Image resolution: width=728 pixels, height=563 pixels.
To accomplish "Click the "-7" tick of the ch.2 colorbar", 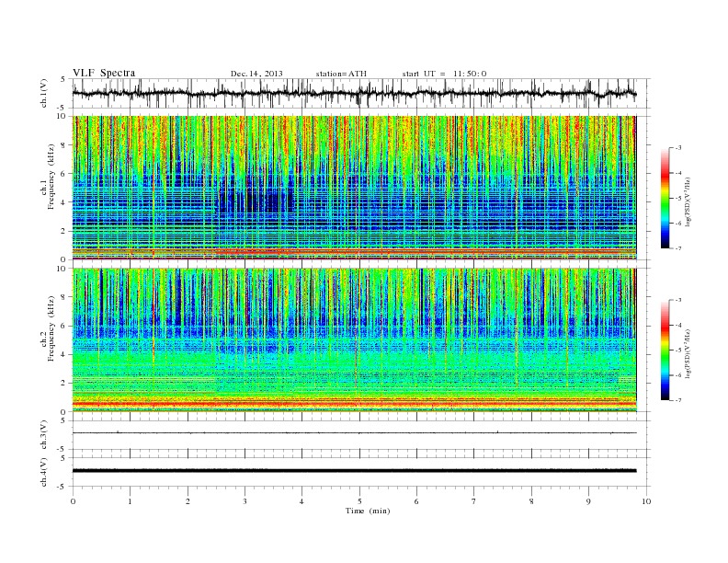I will click(677, 400).
